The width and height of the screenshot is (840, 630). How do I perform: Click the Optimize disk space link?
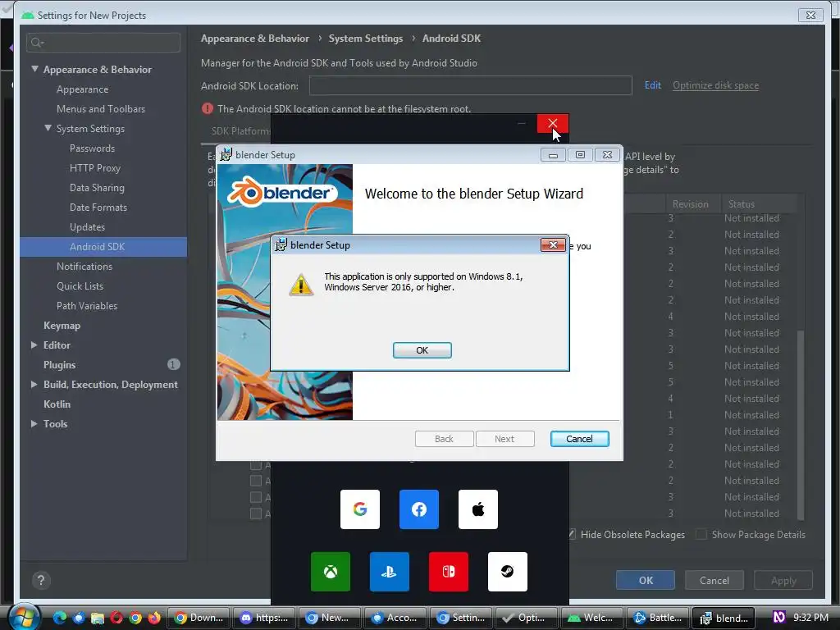click(715, 85)
